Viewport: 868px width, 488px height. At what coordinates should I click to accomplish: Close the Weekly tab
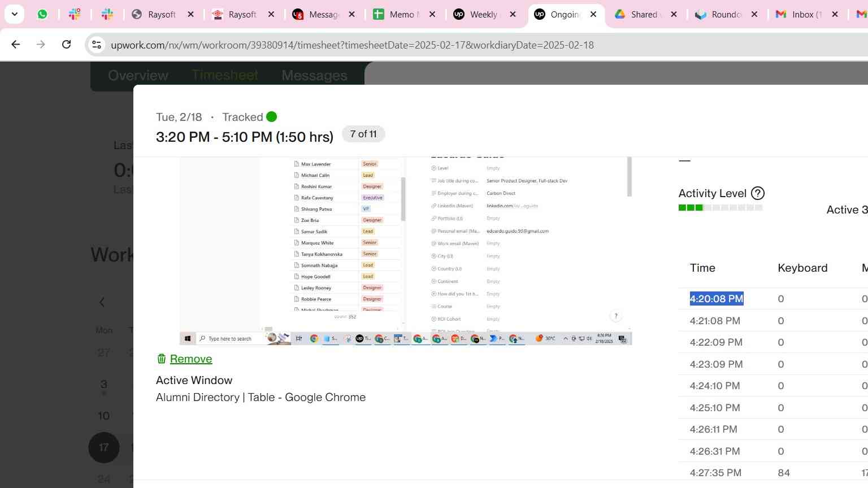(513, 14)
